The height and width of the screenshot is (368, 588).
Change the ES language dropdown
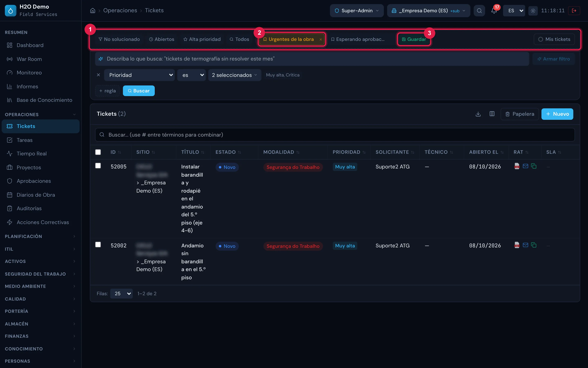pos(514,11)
